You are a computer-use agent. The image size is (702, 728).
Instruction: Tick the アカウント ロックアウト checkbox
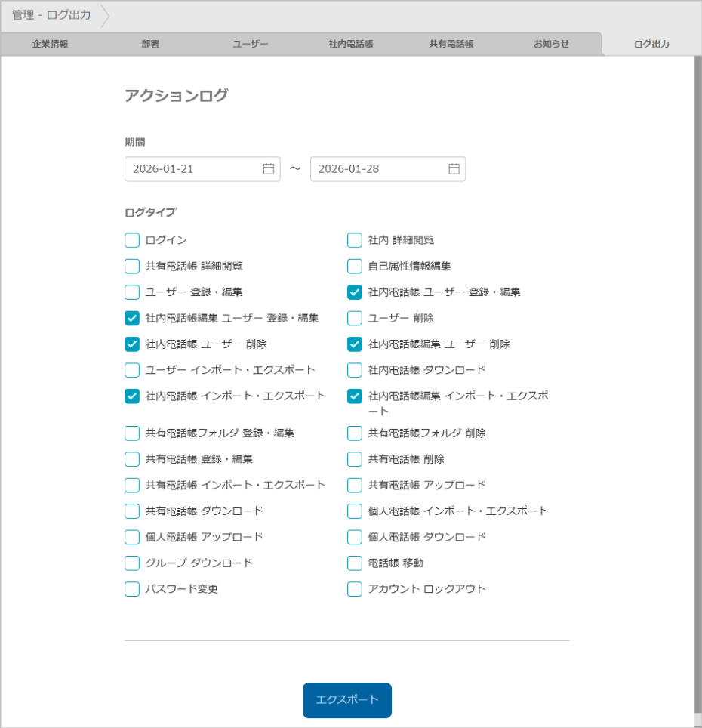point(355,589)
